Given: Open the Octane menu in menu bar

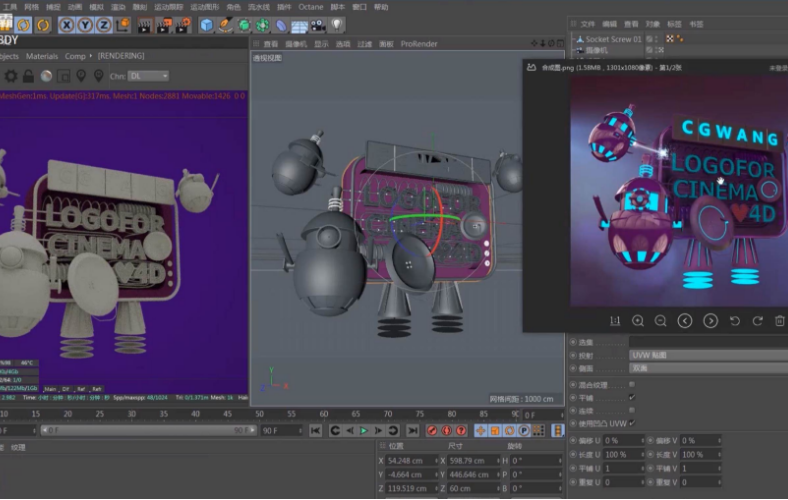Looking at the screenshot, I should 311,7.
